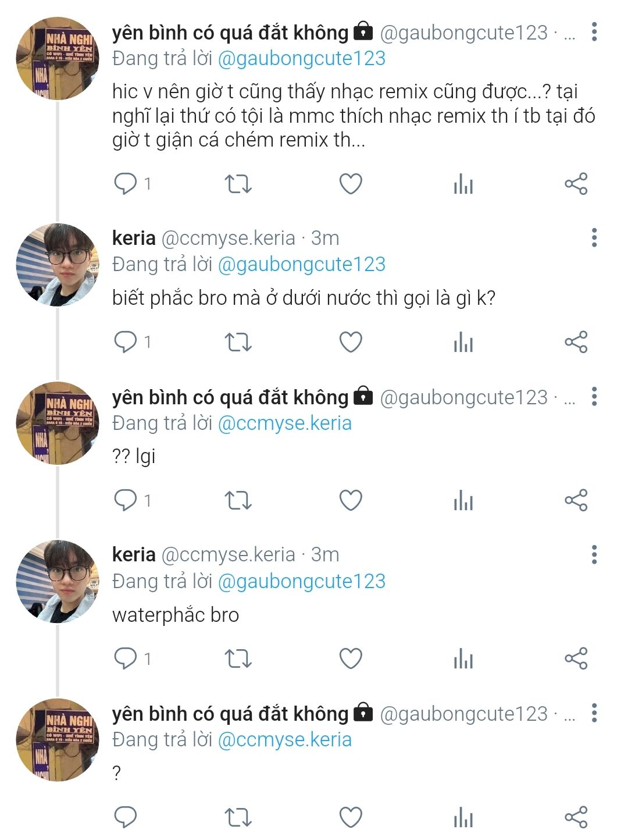Like the 'waterphắc bro' tweet
The image size is (628, 840).
coord(351,659)
